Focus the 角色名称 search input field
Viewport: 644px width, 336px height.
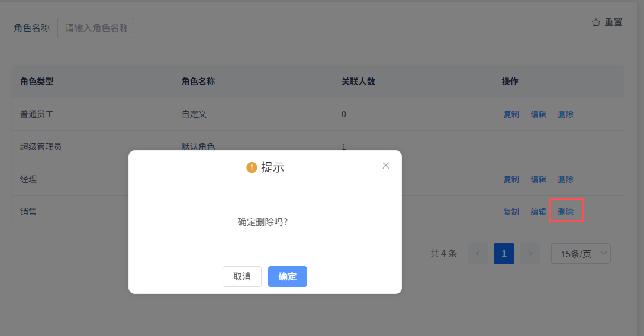pos(96,28)
